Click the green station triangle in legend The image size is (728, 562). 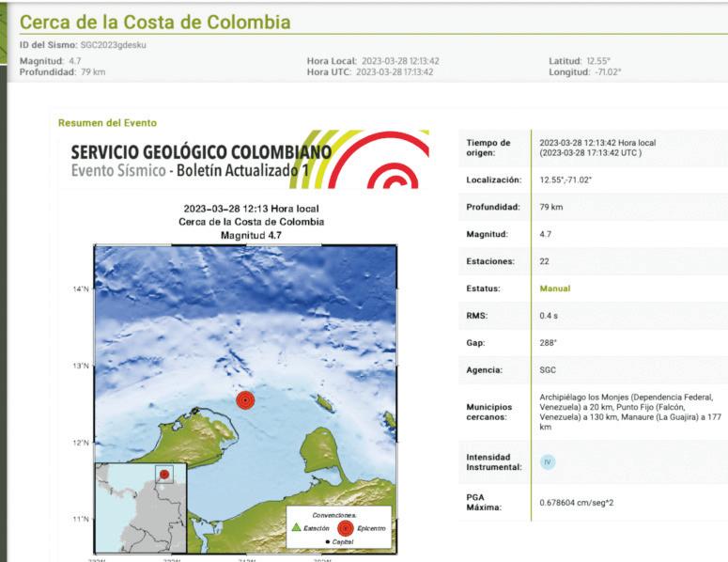pos(296,527)
